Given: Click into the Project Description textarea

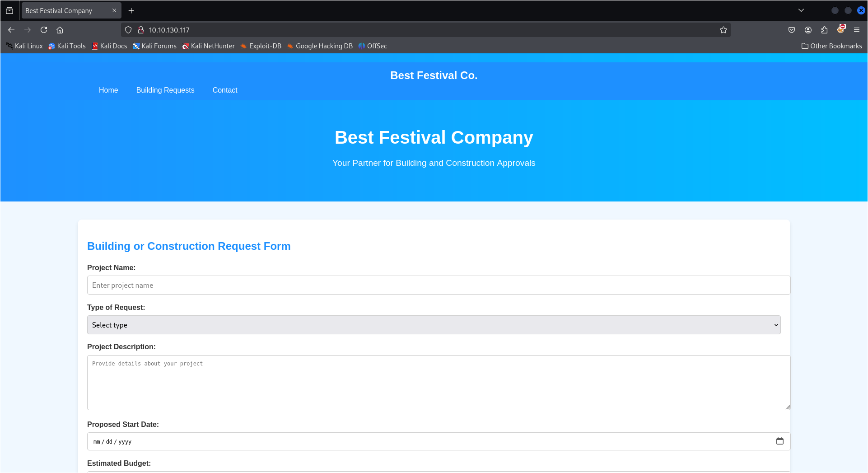Looking at the screenshot, I should (439, 383).
